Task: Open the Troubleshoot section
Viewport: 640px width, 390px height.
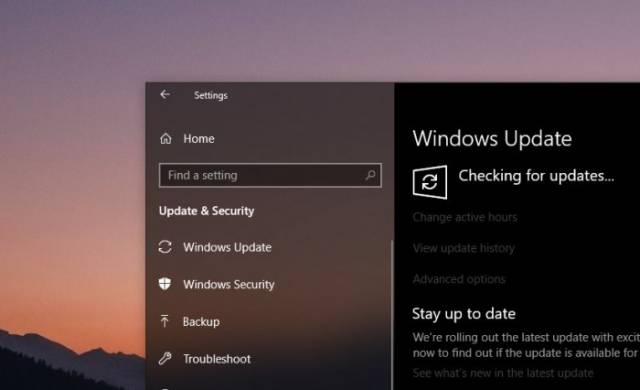Action: click(x=217, y=359)
